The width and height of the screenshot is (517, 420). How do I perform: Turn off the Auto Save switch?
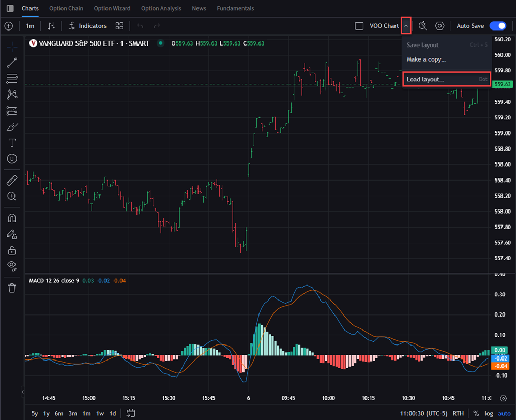click(x=498, y=26)
